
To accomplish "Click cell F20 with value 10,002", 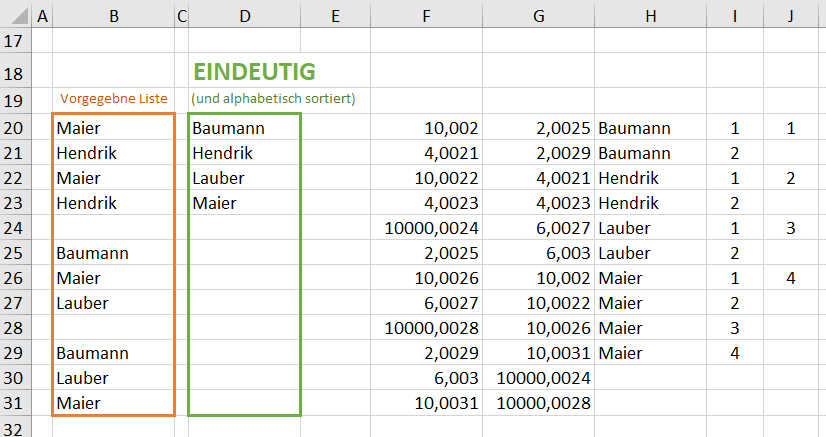I will point(427,127).
